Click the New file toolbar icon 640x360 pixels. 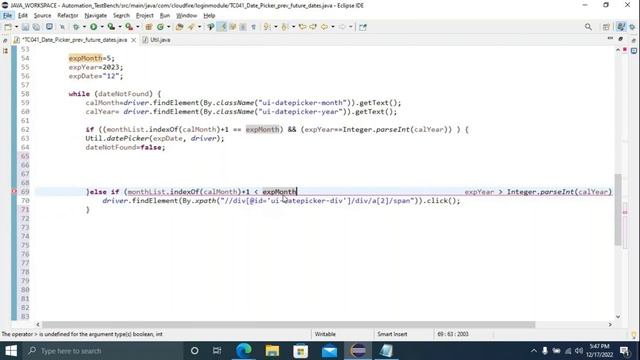[x=8, y=27]
